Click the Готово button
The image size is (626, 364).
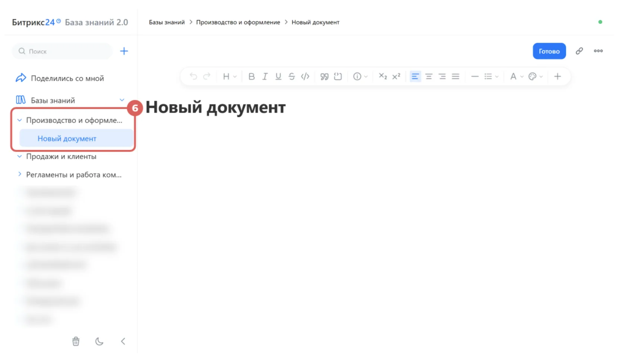[x=549, y=51]
